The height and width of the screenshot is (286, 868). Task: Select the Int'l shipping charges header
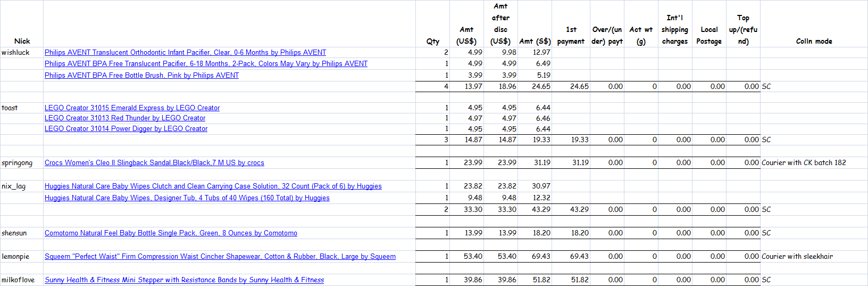click(675, 23)
